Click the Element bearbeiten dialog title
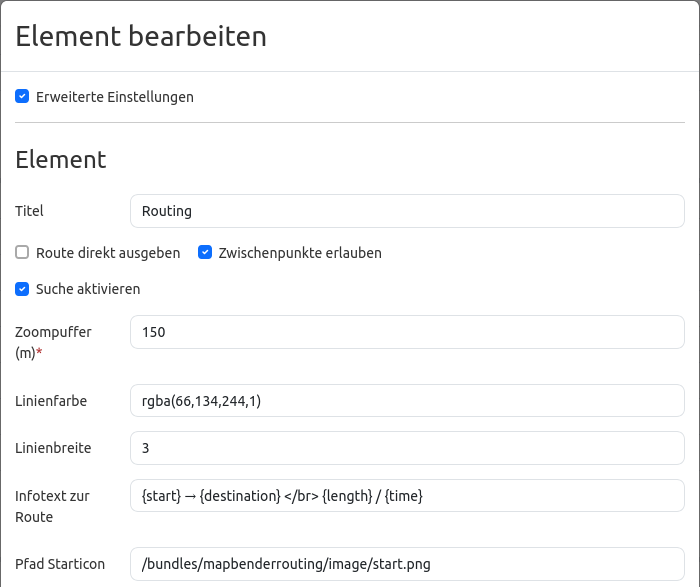700x587 pixels. [141, 37]
